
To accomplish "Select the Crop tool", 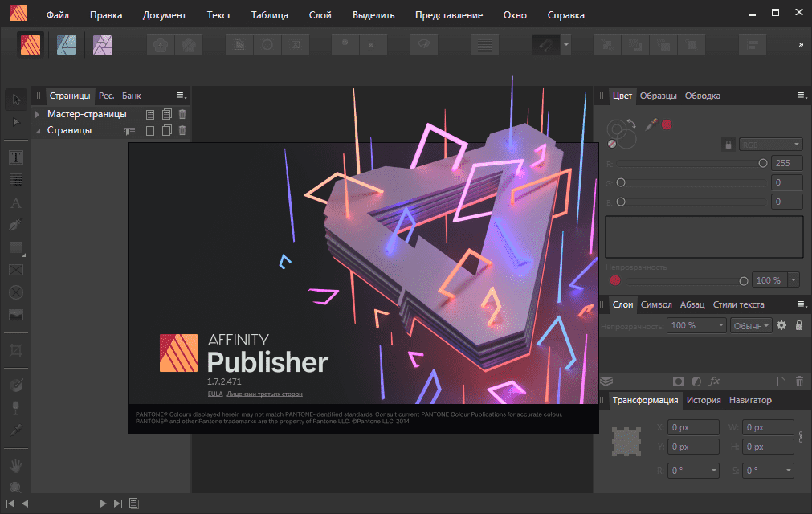I will tap(16, 350).
